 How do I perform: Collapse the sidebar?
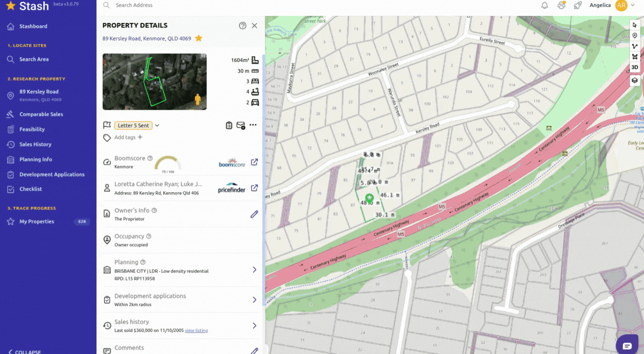[24, 351]
